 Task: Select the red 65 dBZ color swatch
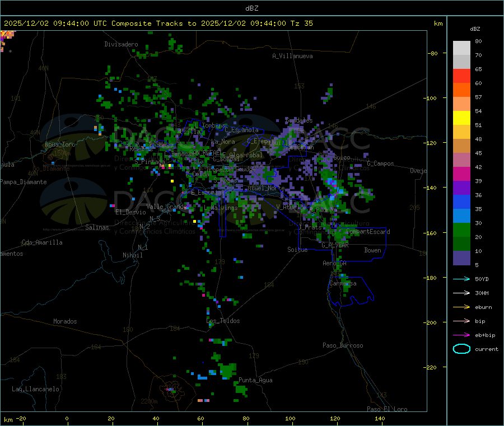click(x=461, y=76)
